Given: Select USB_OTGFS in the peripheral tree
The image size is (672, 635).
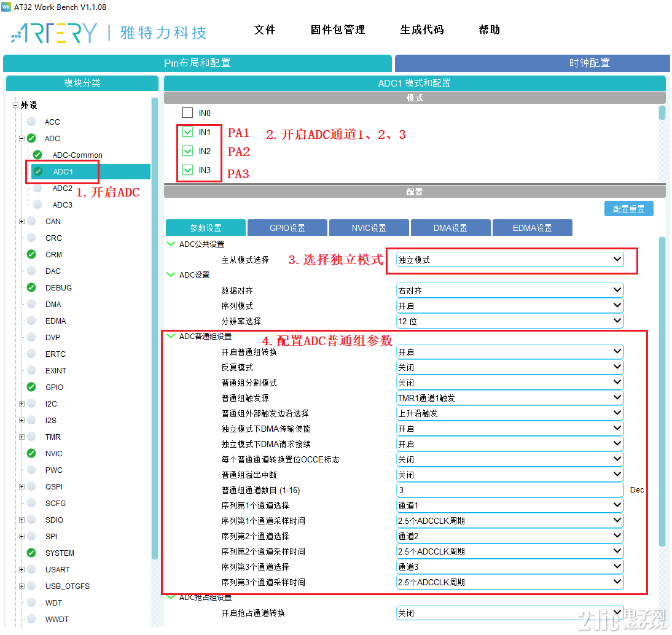Looking at the screenshot, I should point(68,586).
